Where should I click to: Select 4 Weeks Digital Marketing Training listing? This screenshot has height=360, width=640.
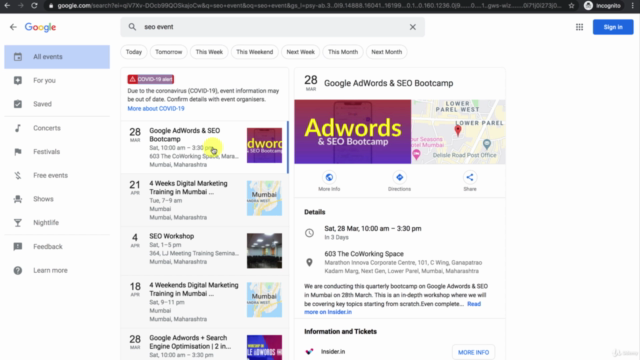(204, 200)
